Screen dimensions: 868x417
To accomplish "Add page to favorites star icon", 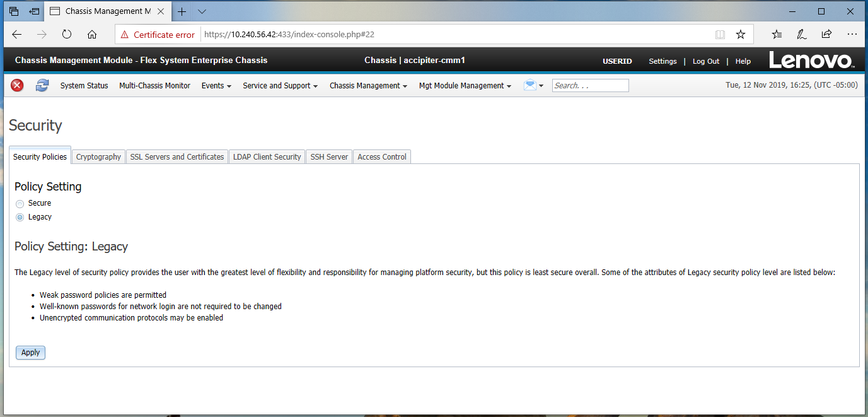I will pos(741,35).
